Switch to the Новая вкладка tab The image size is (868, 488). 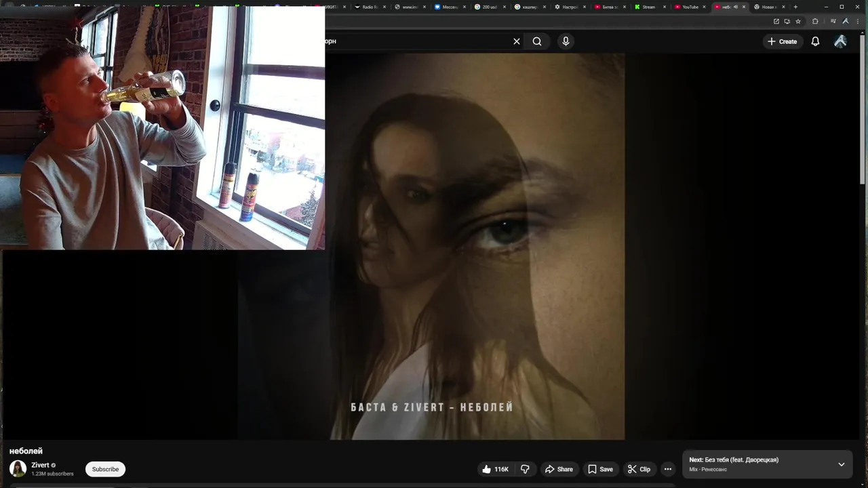pos(768,7)
